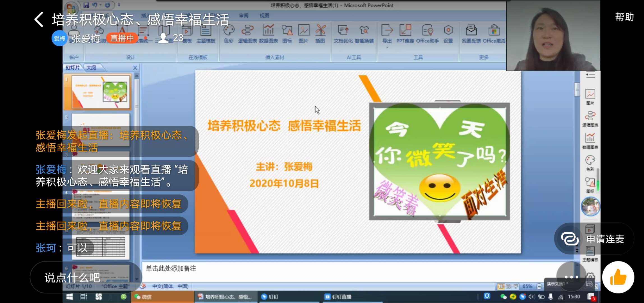
Task: View the 23 viewers list
Action: click(x=171, y=38)
